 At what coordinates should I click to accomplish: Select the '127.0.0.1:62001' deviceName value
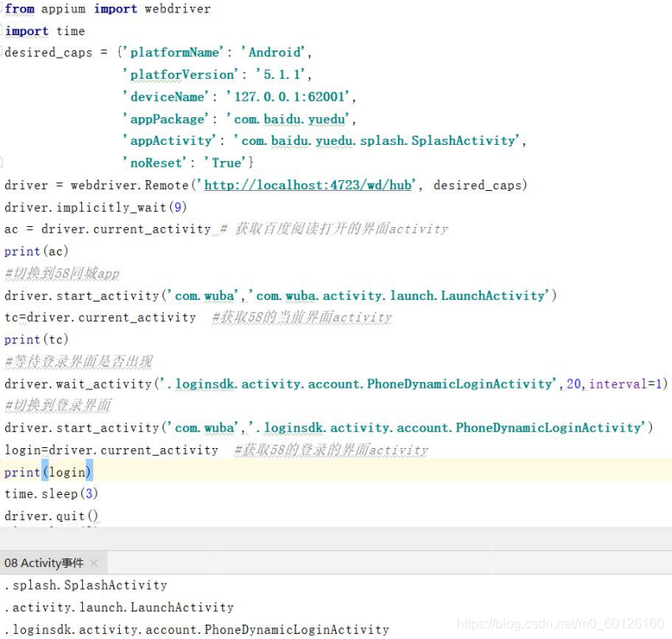(x=289, y=96)
